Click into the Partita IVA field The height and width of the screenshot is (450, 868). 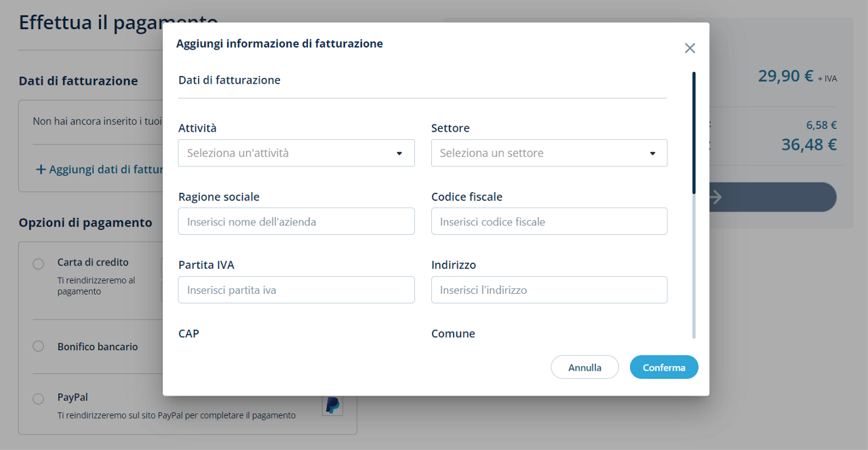point(296,290)
